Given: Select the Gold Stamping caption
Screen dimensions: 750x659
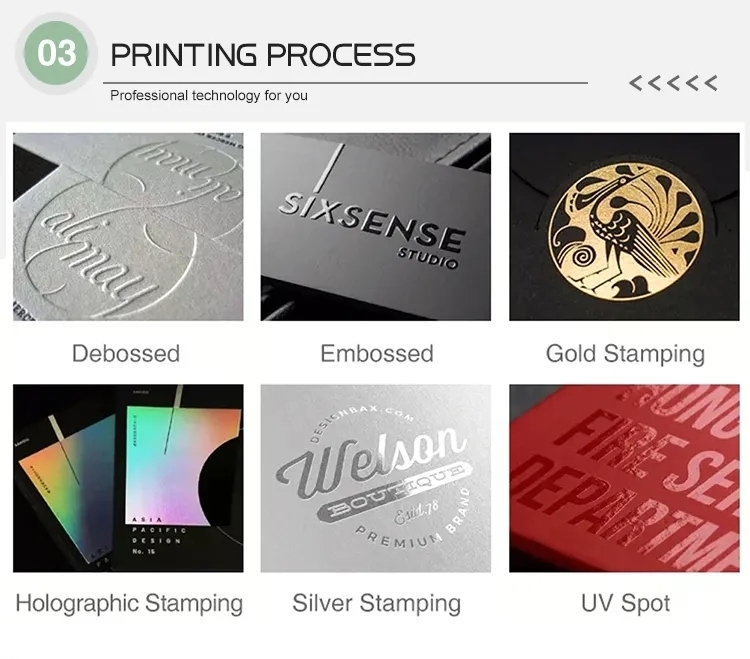Looking at the screenshot, I should pos(625,355).
